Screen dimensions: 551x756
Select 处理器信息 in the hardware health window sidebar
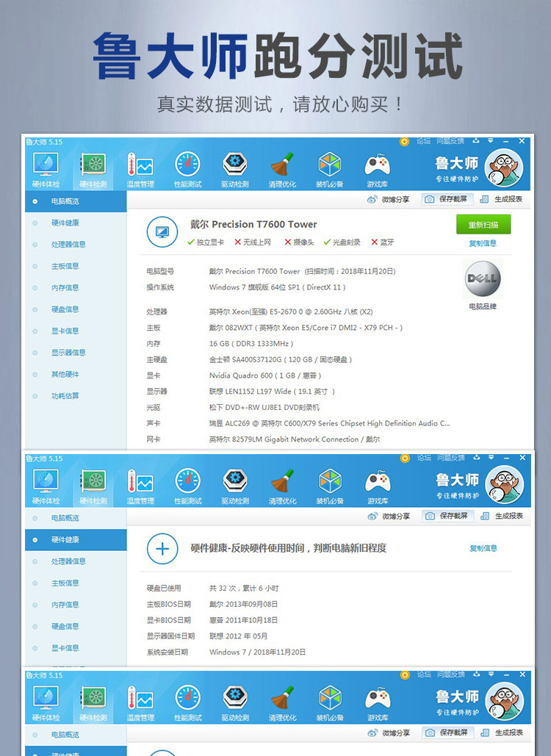pos(76,561)
